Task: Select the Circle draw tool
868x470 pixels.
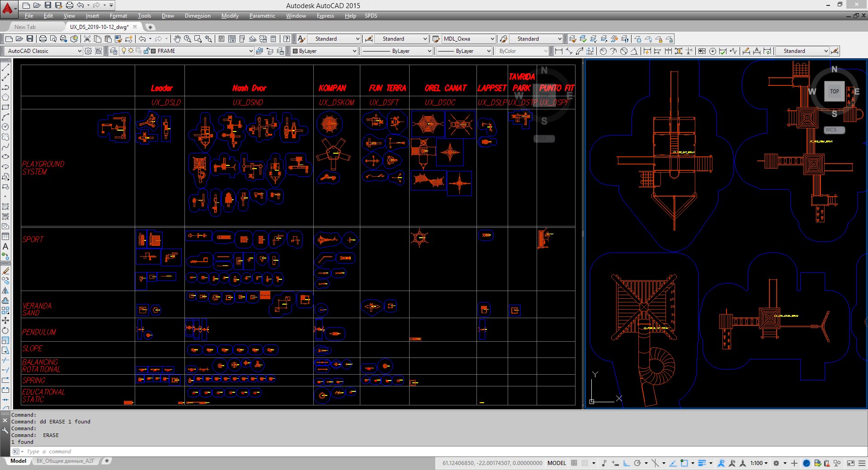Action: (x=5, y=127)
